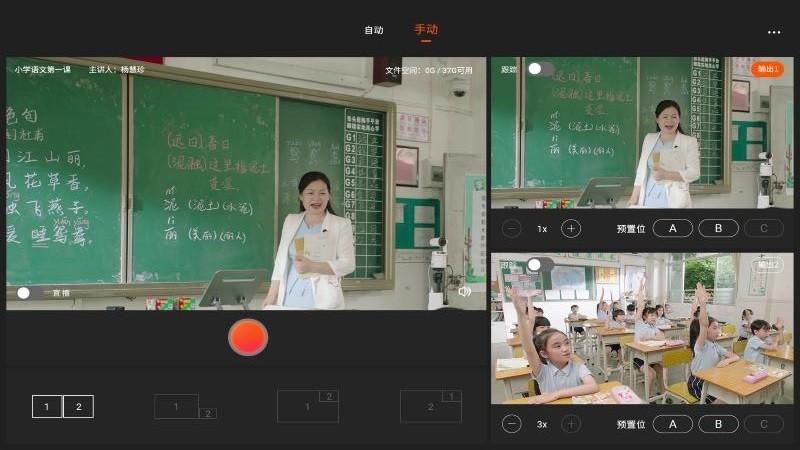Choose preset A for teacher camera

pyautogui.click(x=672, y=228)
